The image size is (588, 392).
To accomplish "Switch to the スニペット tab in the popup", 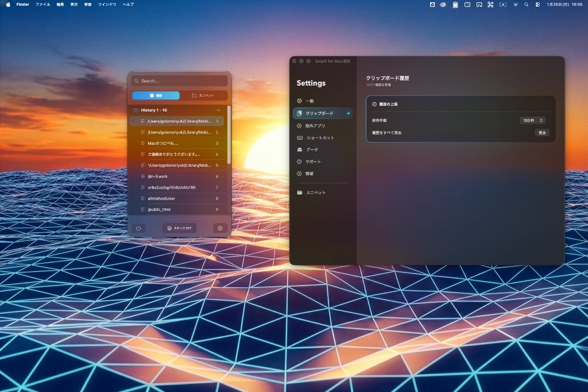I will [x=204, y=95].
